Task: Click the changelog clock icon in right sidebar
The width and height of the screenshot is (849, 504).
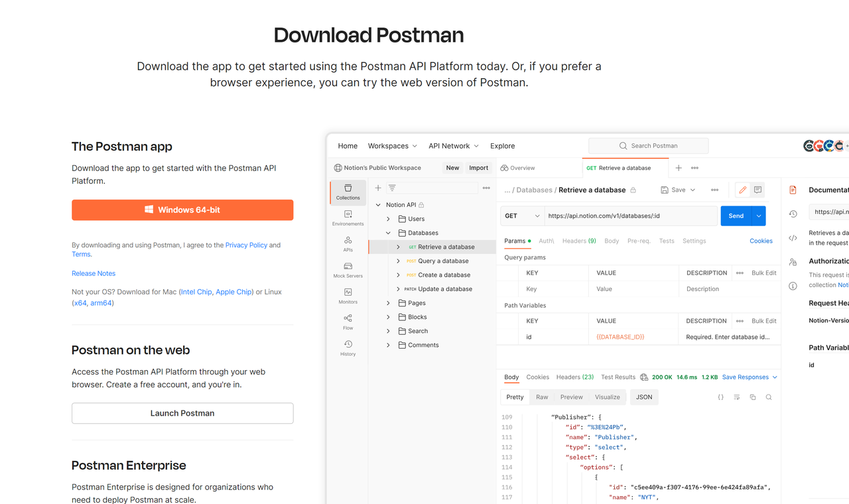Action: point(793,214)
